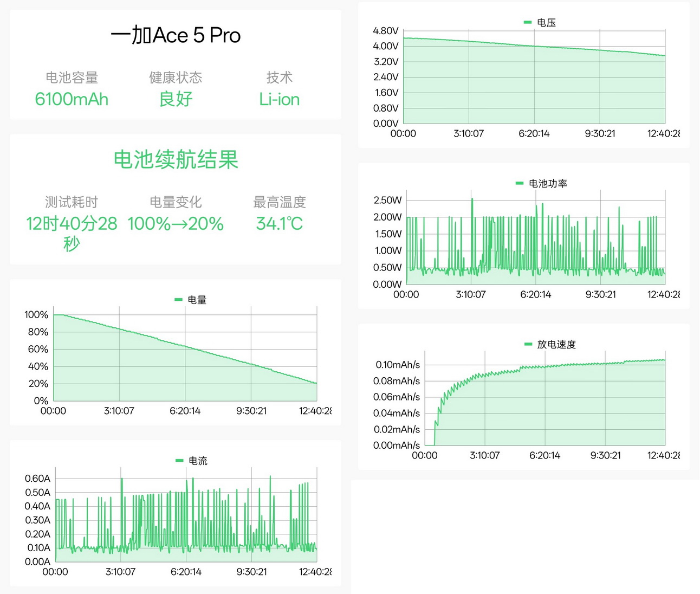The width and height of the screenshot is (700, 594).
Task: Click the 2.50W axis label on 电池功率 chart
Action: 387,201
